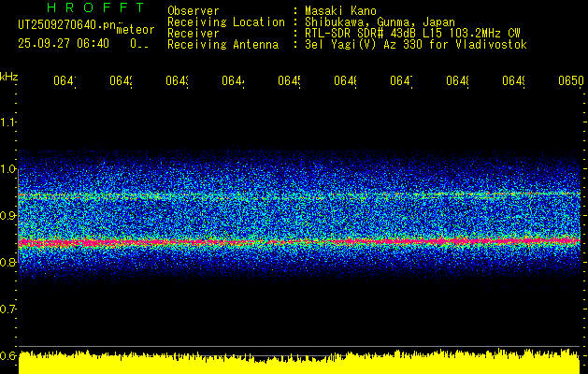The image size is (588, 374).
Task: Click the 0648 time marker
Action: (x=457, y=80)
